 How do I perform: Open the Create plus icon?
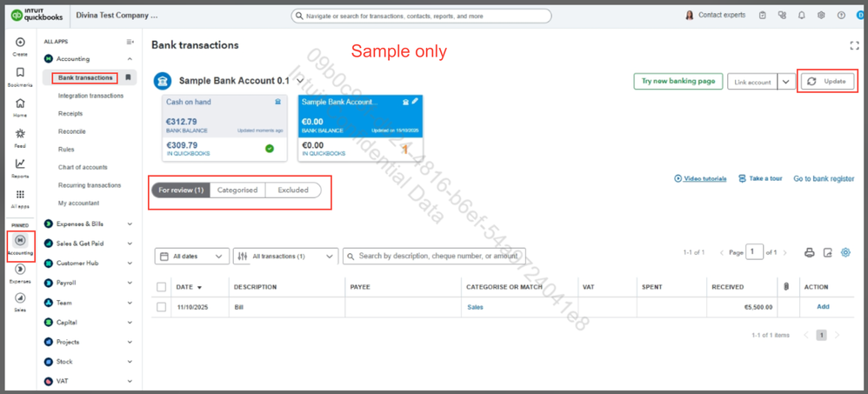point(20,42)
